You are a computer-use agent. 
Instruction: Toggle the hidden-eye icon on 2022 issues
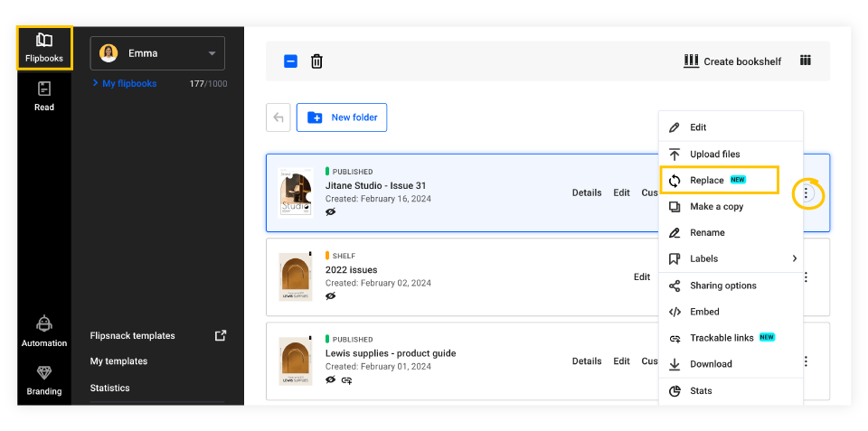(331, 296)
